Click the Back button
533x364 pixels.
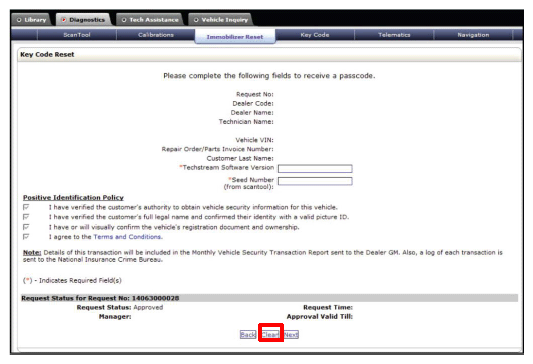(x=248, y=335)
